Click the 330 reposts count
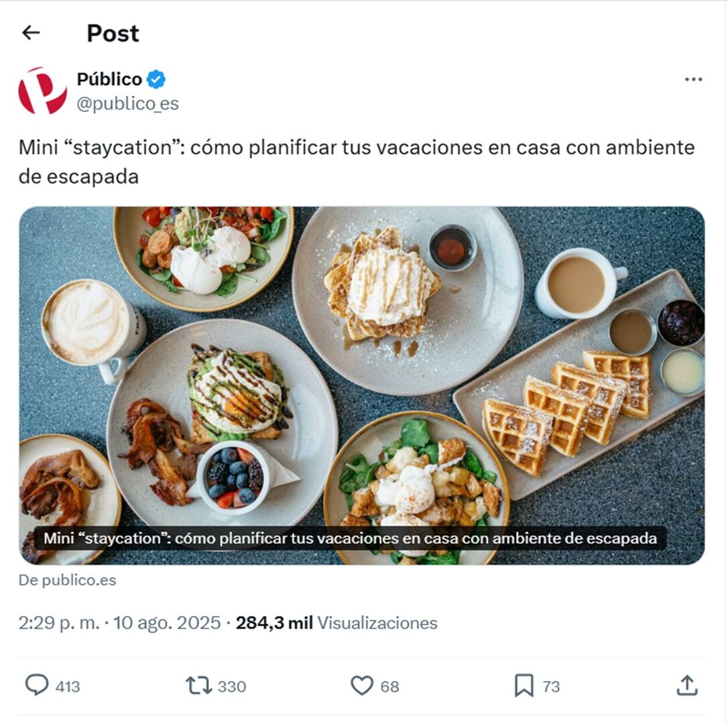This screenshot has height=724, width=728. (x=232, y=686)
